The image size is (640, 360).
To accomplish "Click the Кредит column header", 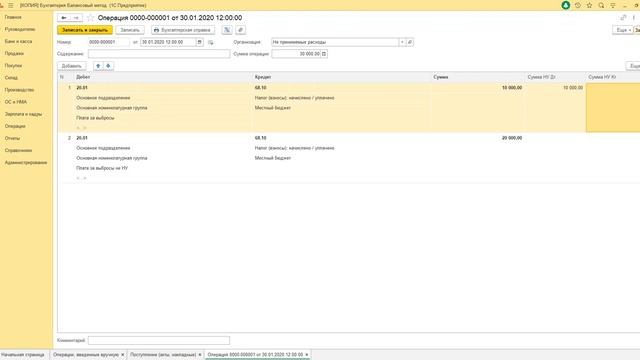I will (x=341, y=77).
